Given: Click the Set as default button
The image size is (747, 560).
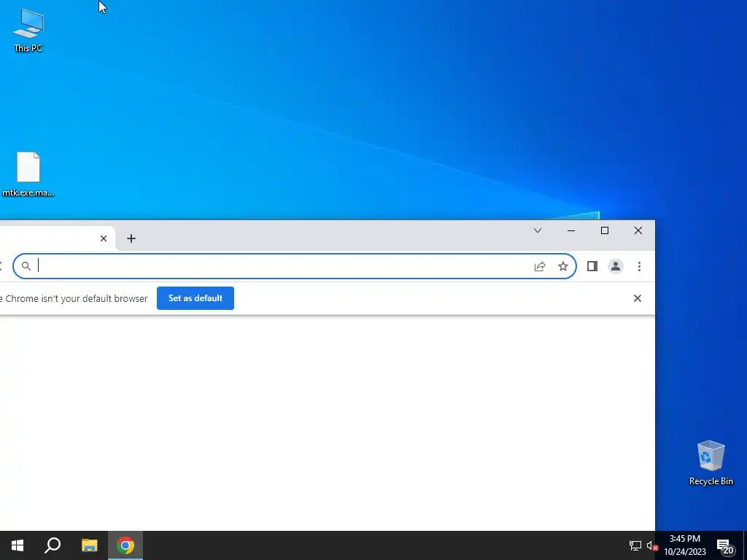Looking at the screenshot, I should click(x=196, y=298).
